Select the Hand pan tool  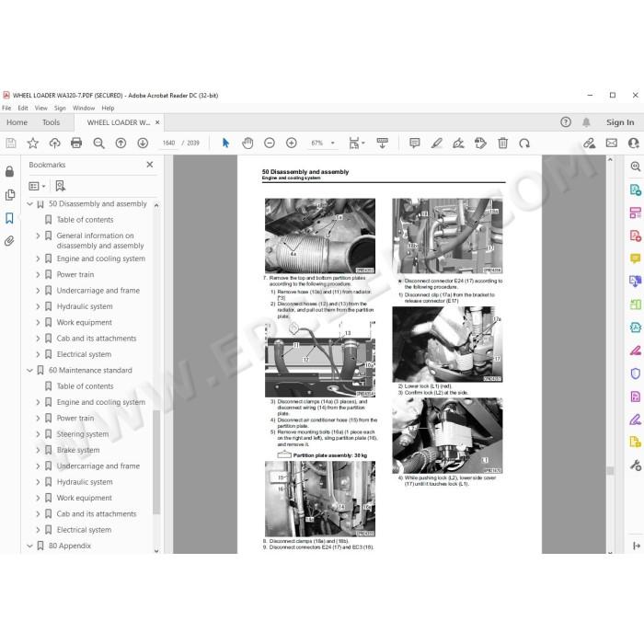tap(247, 143)
